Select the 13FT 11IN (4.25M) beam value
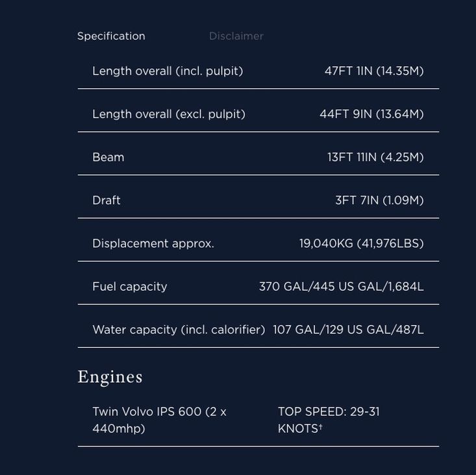Image resolution: width=476 pixels, height=475 pixels. (x=375, y=158)
